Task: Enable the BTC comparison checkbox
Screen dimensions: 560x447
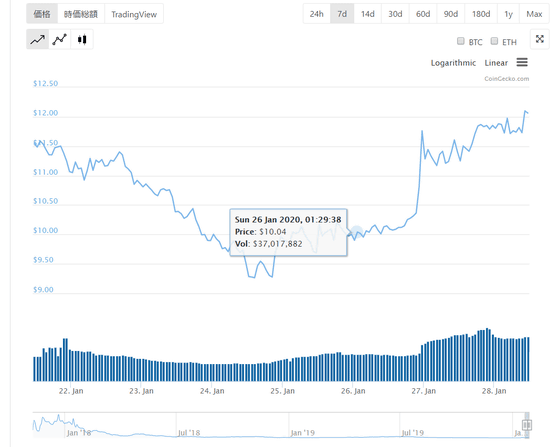Action: [461, 41]
